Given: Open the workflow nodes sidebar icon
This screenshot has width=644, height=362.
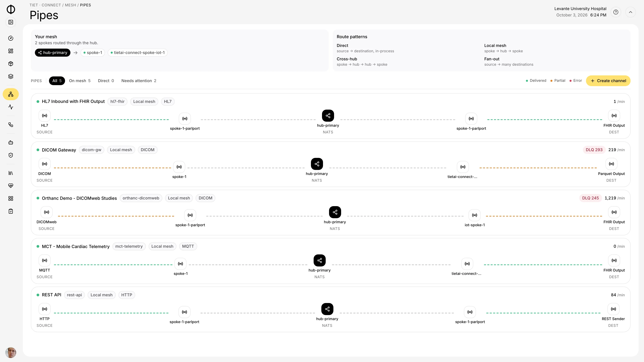Looking at the screenshot, I should point(11,125).
